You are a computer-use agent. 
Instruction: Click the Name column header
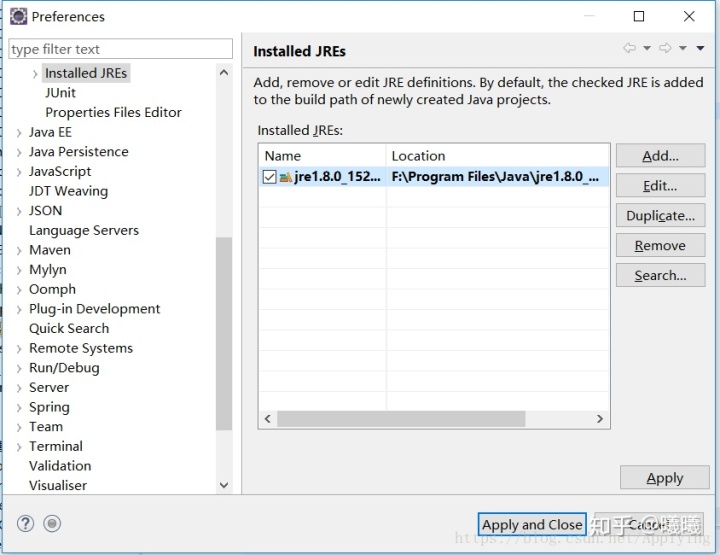point(322,156)
